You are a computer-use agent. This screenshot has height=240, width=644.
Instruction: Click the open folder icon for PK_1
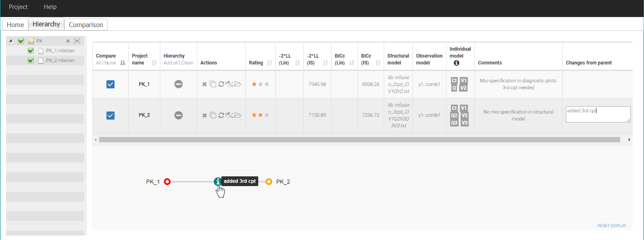pyautogui.click(x=238, y=84)
